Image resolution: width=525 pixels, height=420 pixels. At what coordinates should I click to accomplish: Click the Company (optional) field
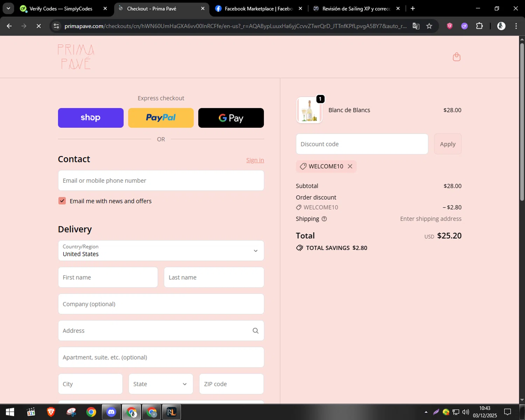[161, 304]
